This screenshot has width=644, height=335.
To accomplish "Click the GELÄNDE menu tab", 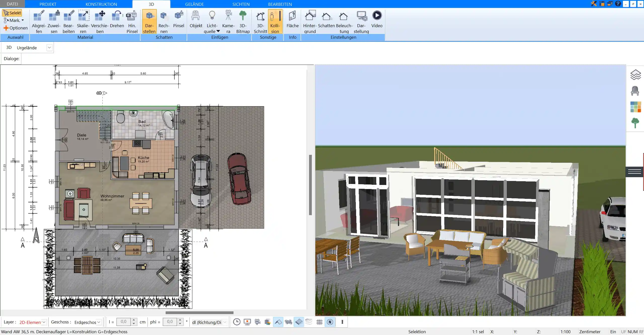I will [x=194, y=4].
